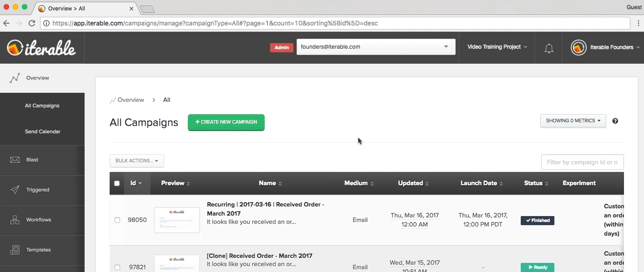Click the red Admin badge
The image size is (644, 272).
click(282, 47)
